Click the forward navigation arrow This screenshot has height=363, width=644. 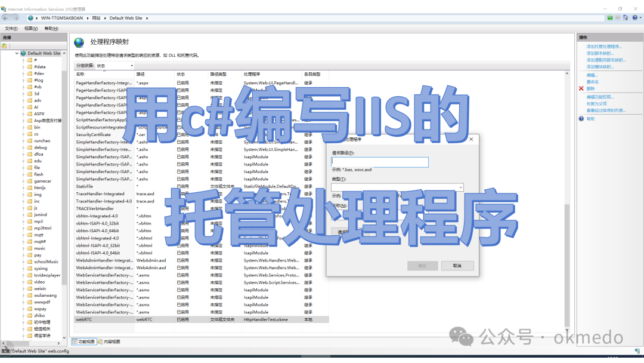click(16, 18)
